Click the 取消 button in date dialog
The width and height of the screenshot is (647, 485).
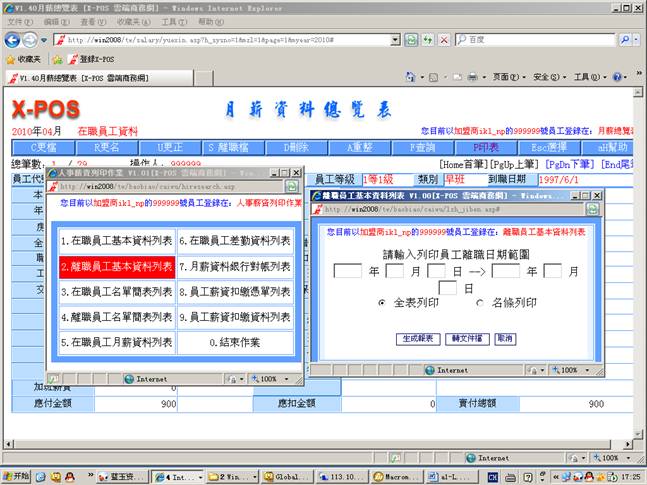505,339
